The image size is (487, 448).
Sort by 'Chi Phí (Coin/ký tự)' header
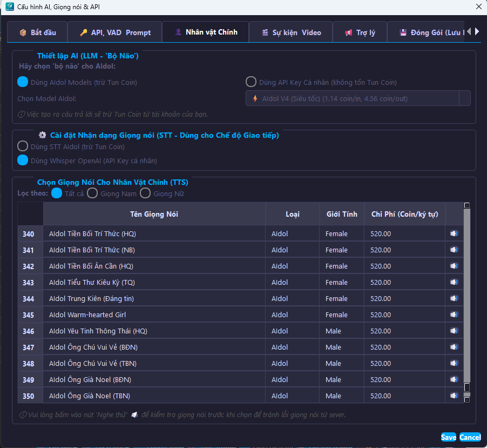pyautogui.click(x=405, y=214)
